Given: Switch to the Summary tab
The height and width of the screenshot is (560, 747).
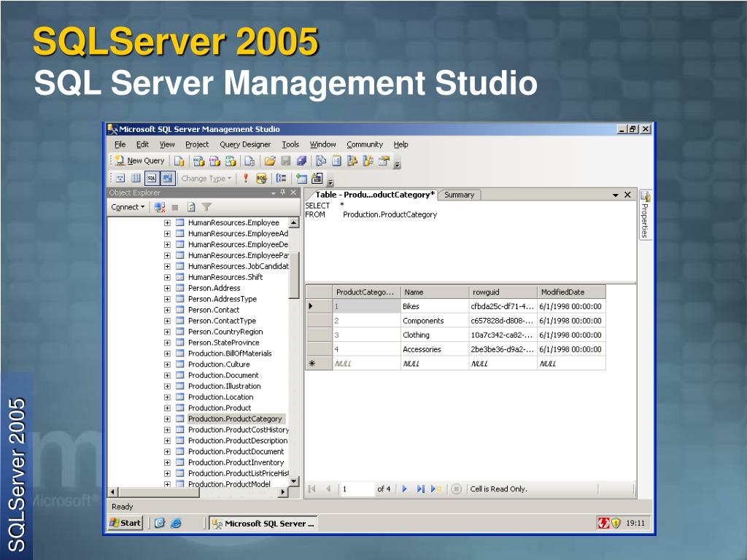Looking at the screenshot, I should (460, 195).
